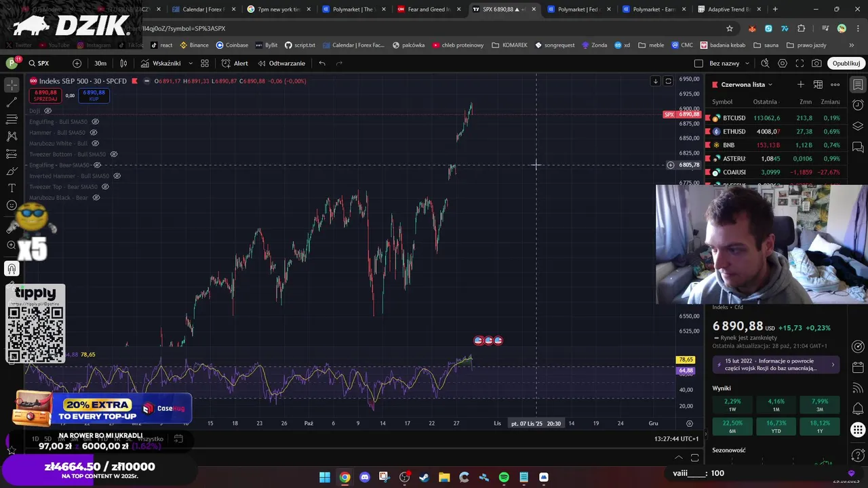The image size is (868, 488).
Task: Undo the last chart action
Action: (x=322, y=63)
